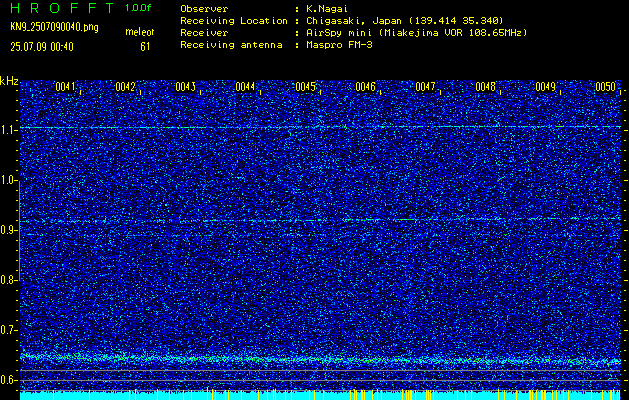This screenshot has height=400, width=629.
Task: Click the kHz axis unit label
Action: pyautogui.click(x=9, y=81)
